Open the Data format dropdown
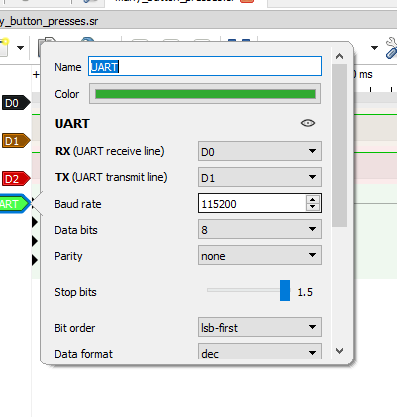 point(260,352)
